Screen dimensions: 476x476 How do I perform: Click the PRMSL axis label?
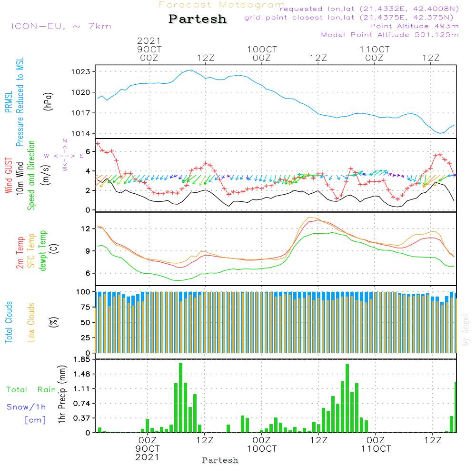9,102
